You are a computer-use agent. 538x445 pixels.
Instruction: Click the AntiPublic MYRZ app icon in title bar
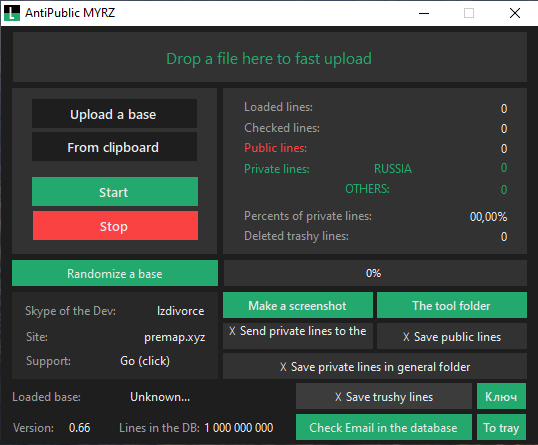pyautogui.click(x=12, y=13)
